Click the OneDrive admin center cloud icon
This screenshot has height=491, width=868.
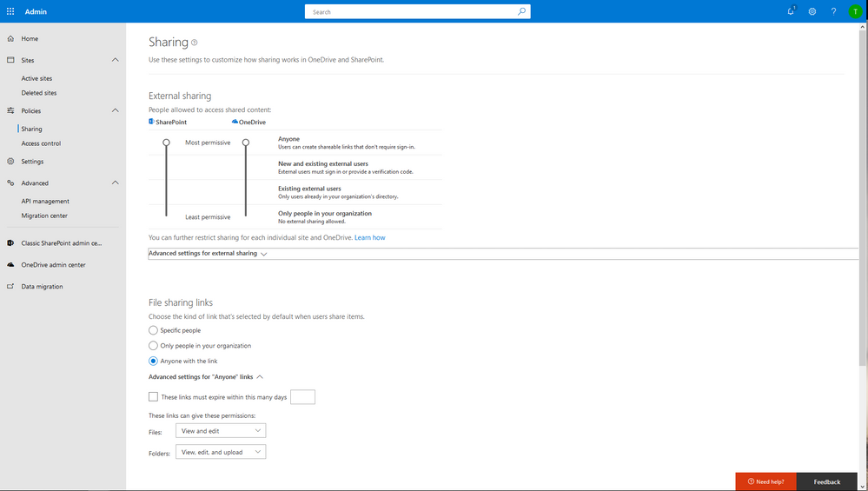[10, 264]
